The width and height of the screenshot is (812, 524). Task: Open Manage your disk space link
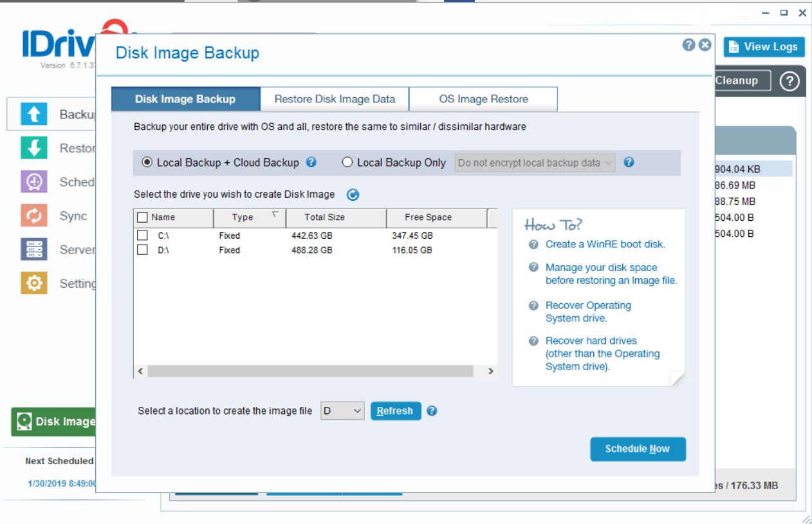pyautogui.click(x=611, y=274)
